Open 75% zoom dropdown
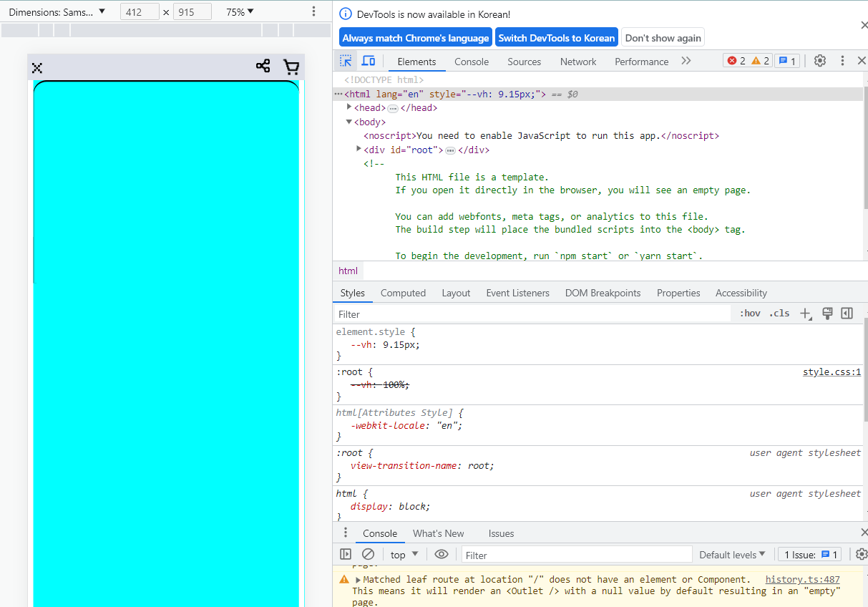This screenshot has height=607, width=868. pos(240,12)
